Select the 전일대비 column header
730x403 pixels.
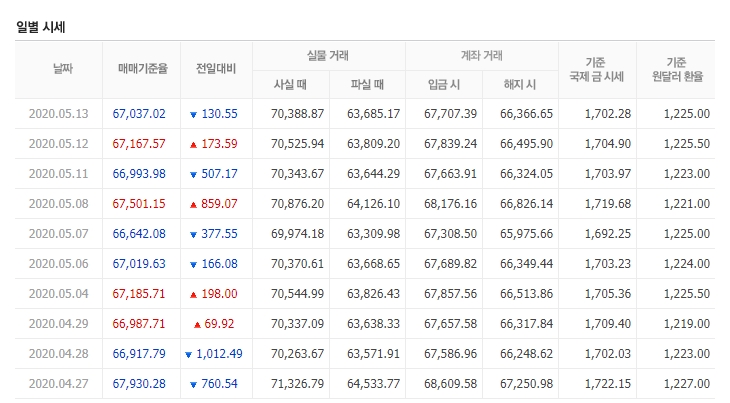point(216,69)
